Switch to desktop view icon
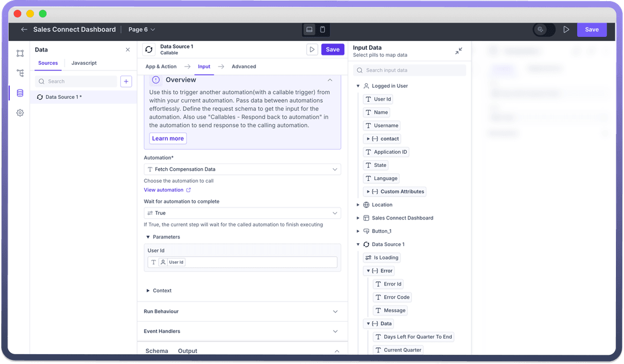This screenshot has height=364, width=624. (x=310, y=29)
